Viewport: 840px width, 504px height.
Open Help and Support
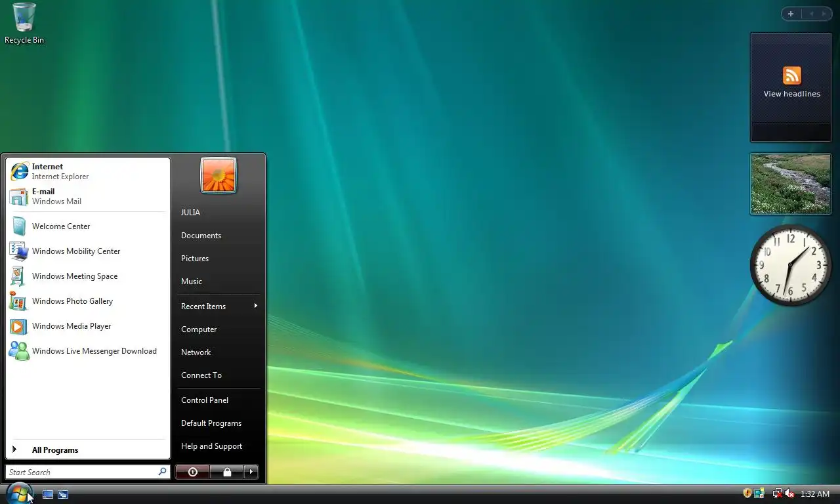(x=219, y=446)
